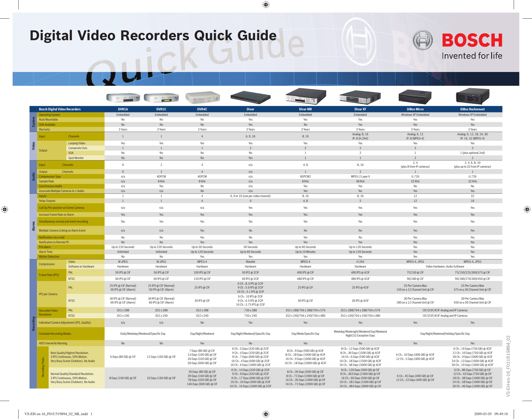This screenshot has width=532, height=419.
Task: Click 'Simultaneous normal and event recording' label
Action: 63,222
